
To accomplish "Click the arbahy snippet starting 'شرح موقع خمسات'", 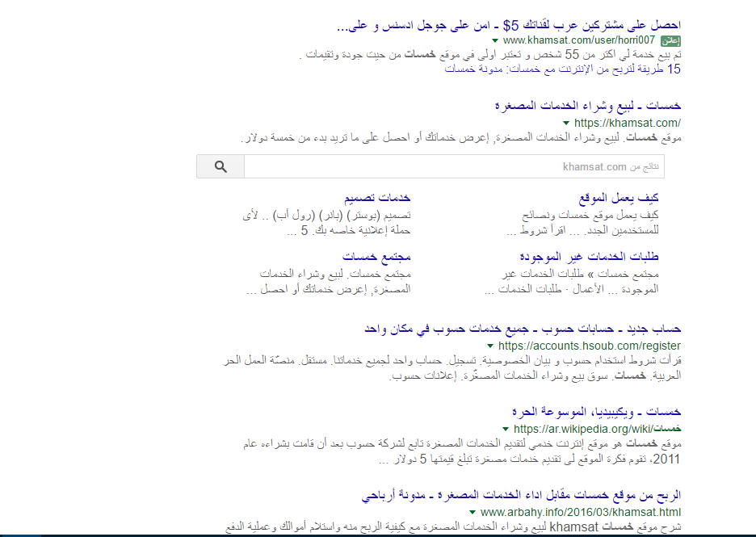I will click(x=453, y=527).
